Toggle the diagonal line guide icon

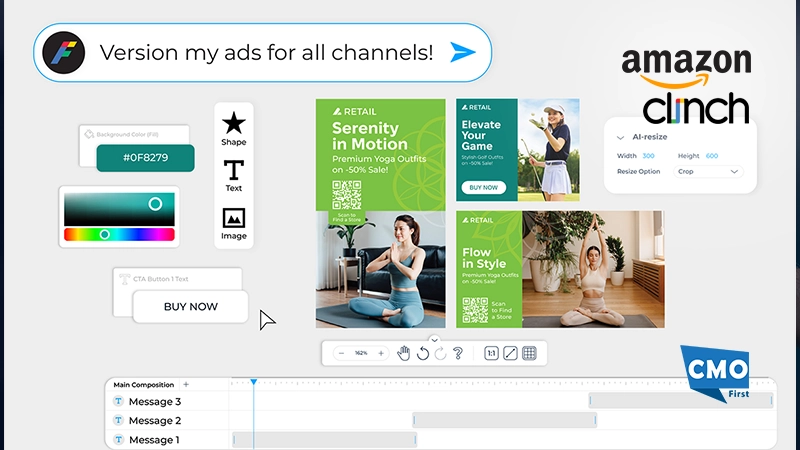point(510,353)
